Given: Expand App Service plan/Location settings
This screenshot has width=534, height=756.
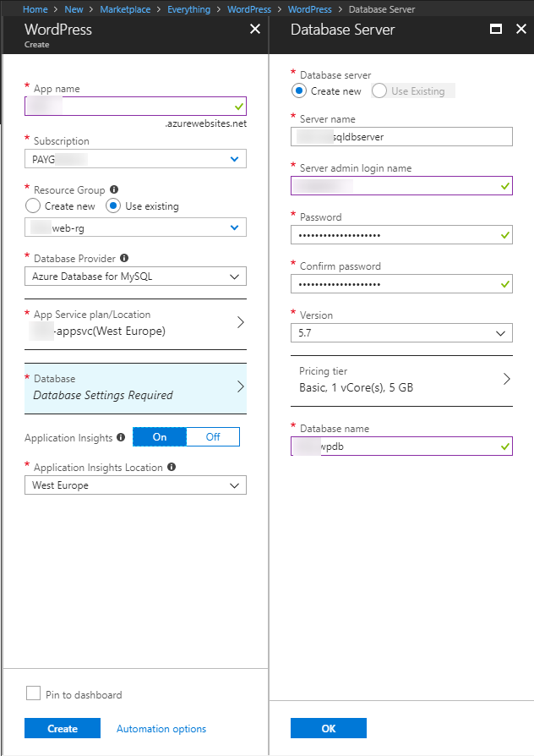Looking at the screenshot, I should click(x=135, y=323).
